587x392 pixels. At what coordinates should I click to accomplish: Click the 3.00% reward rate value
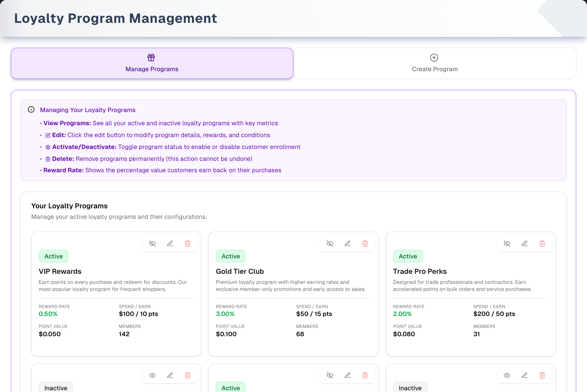[225, 314]
